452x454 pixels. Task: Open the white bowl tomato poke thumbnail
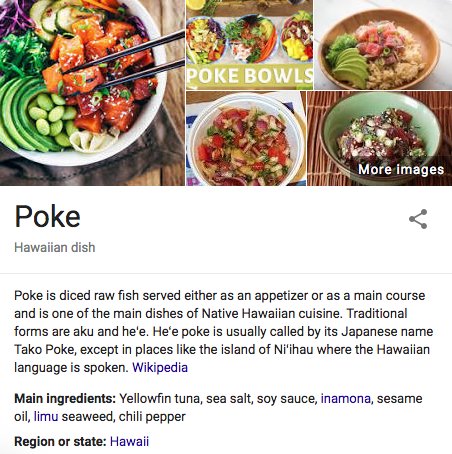tap(246, 138)
